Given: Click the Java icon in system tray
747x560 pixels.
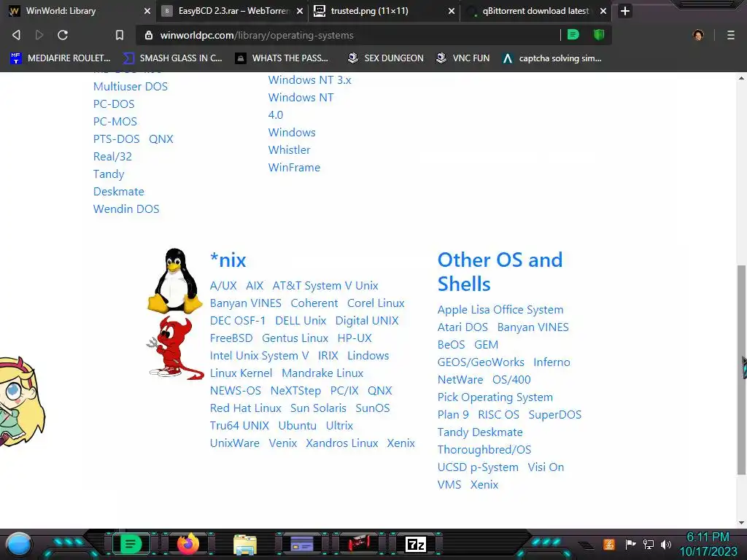Looking at the screenshot, I should 609,544.
